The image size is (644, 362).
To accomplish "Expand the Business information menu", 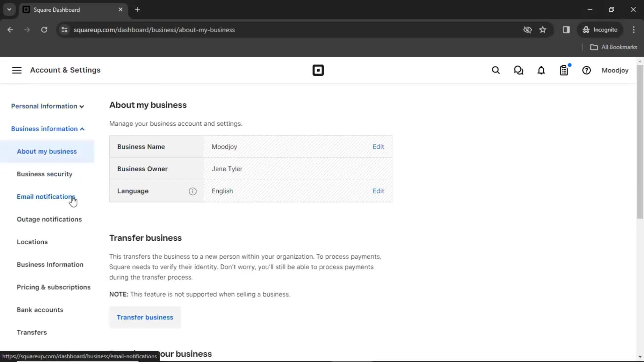I will point(48,129).
